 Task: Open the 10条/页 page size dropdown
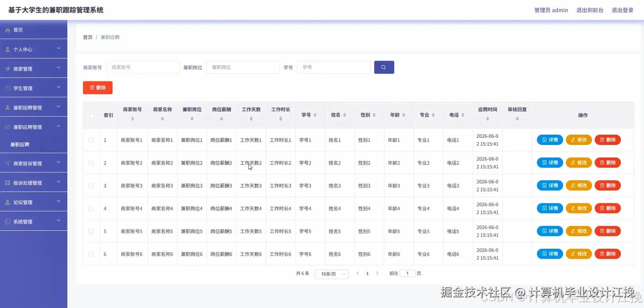coord(331,273)
